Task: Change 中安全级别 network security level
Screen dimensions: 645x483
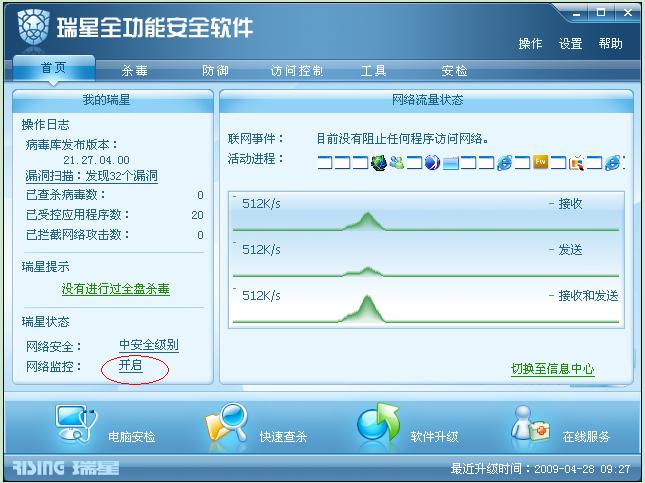Action: pos(149,345)
